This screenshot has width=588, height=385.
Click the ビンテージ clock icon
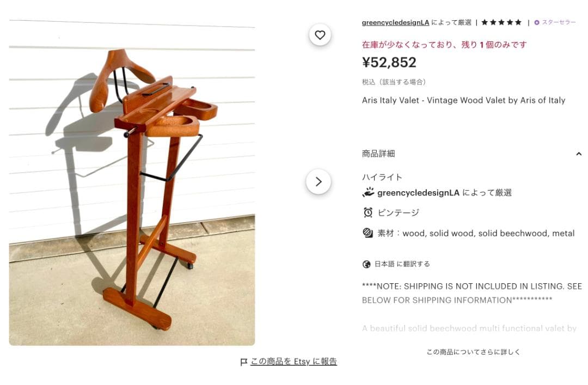coord(368,213)
